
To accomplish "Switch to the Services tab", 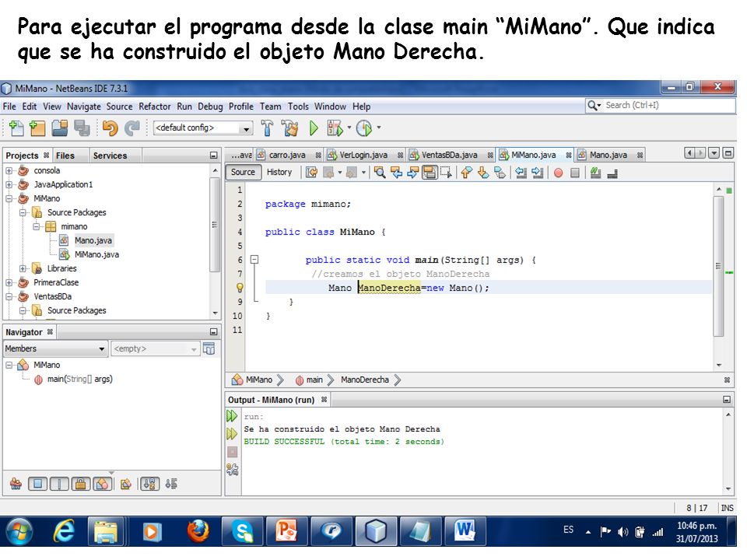I will click(110, 156).
